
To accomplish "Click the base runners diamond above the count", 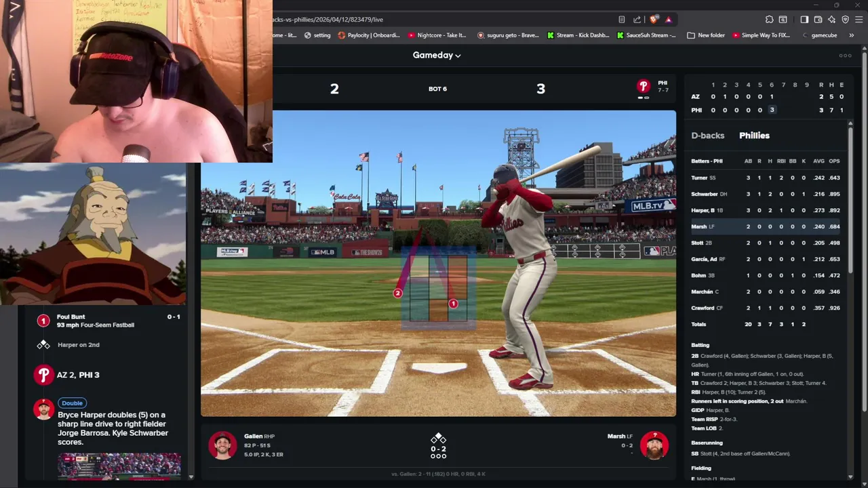I will click(438, 439).
